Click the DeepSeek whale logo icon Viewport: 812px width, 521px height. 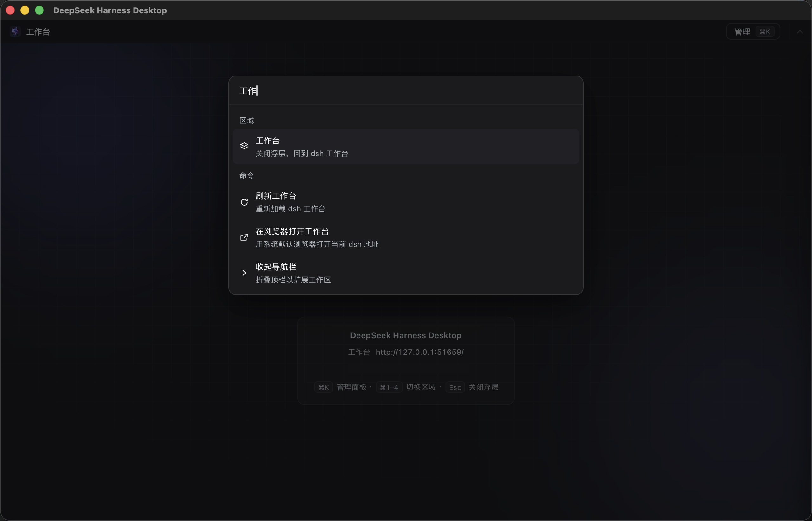tap(15, 31)
